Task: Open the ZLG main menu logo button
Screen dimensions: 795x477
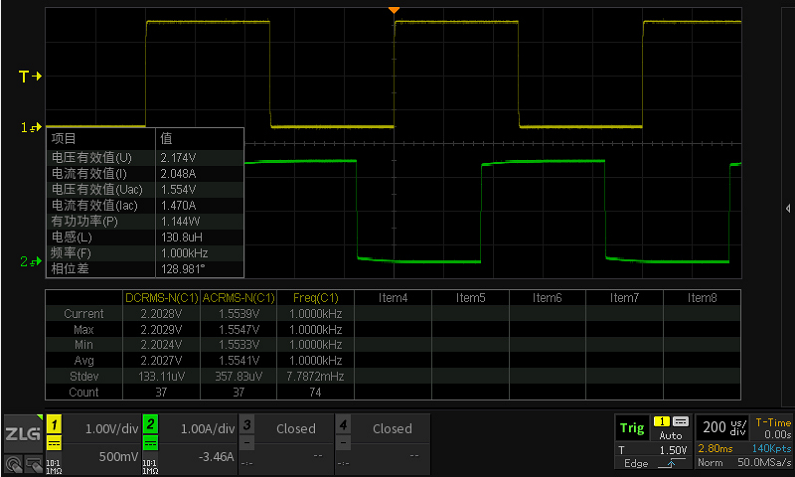Action: point(23,433)
